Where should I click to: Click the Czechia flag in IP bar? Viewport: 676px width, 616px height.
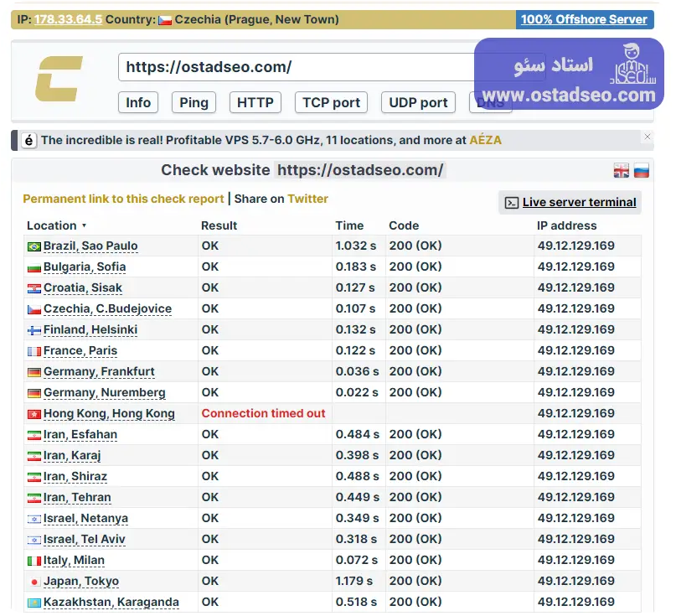tap(165, 20)
